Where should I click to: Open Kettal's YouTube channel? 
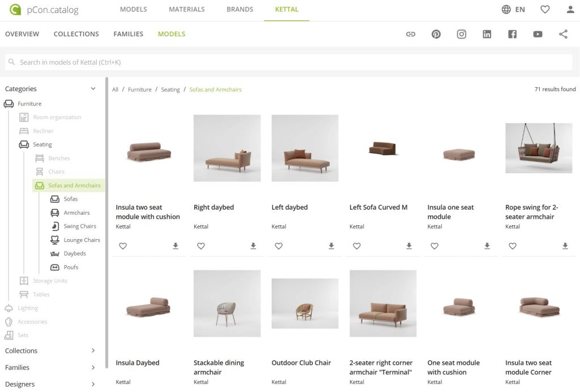pyautogui.click(x=538, y=34)
